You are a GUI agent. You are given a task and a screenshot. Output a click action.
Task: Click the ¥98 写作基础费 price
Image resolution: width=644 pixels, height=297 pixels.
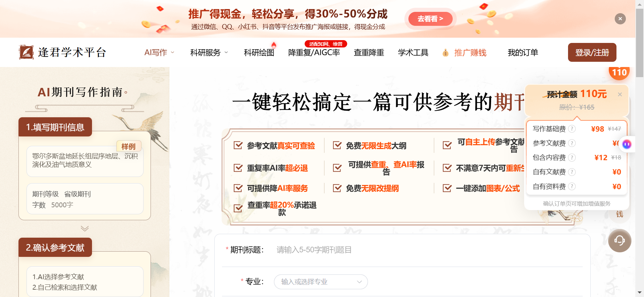click(598, 129)
